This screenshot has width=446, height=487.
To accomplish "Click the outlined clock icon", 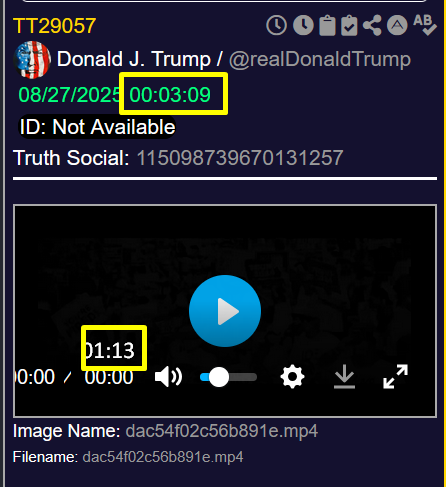I will (x=276, y=25).
